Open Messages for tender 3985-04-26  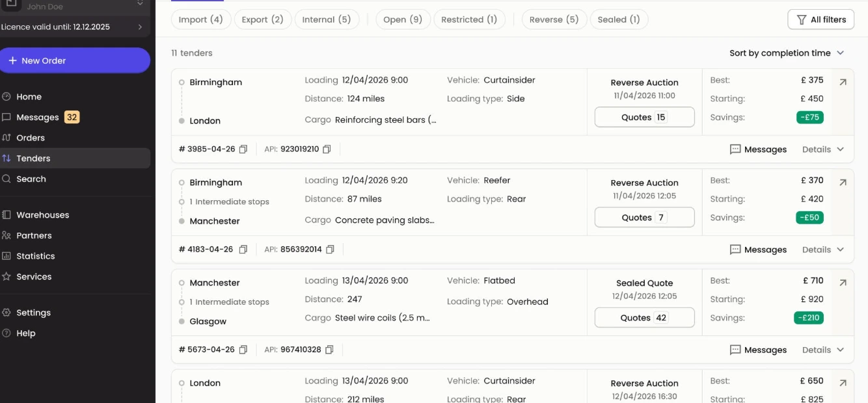758,149
